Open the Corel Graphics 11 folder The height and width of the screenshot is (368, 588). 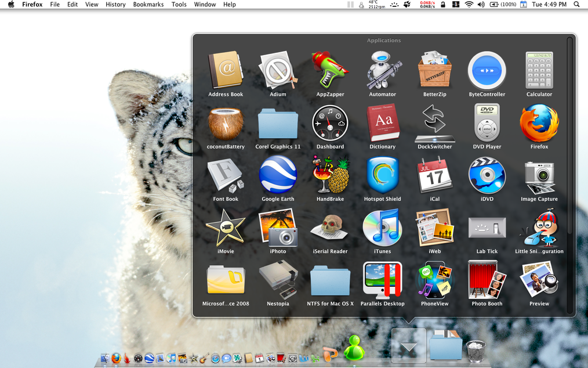point(278,124)
